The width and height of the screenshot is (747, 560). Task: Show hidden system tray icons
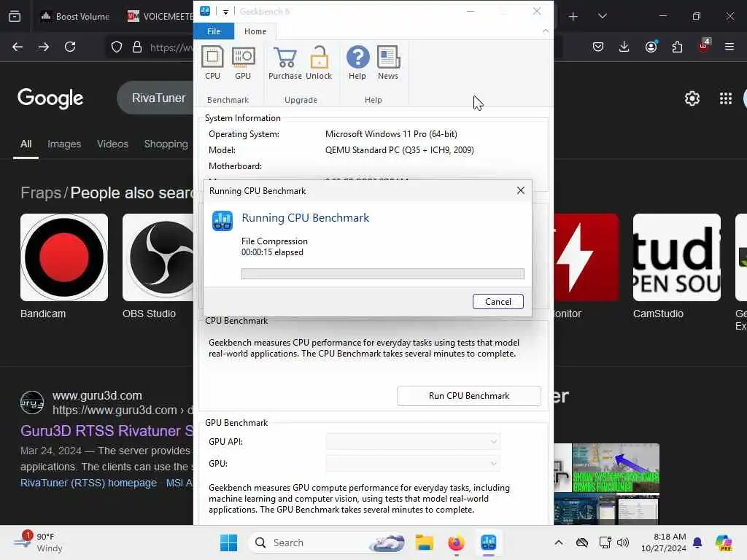click(559, 542)
